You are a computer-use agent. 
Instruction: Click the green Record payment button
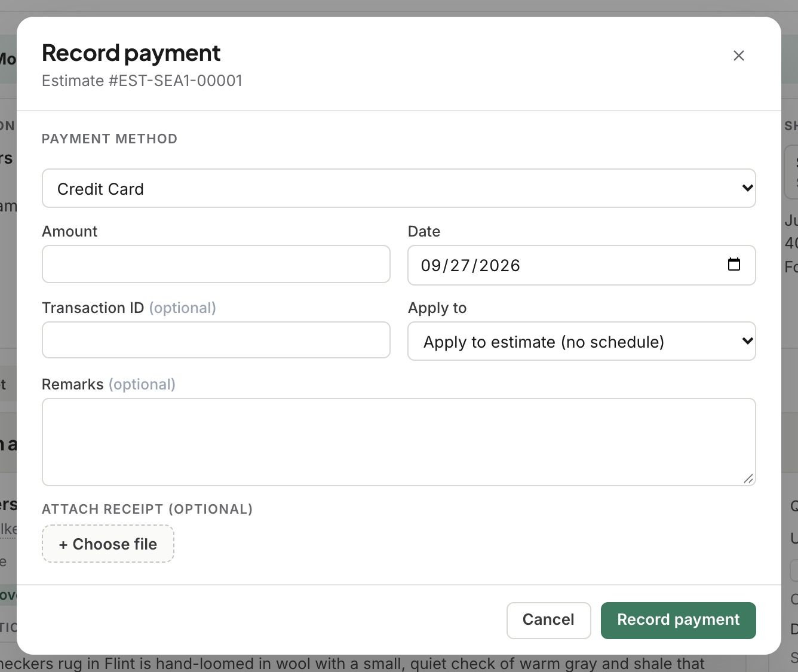(x=678, y=620)
